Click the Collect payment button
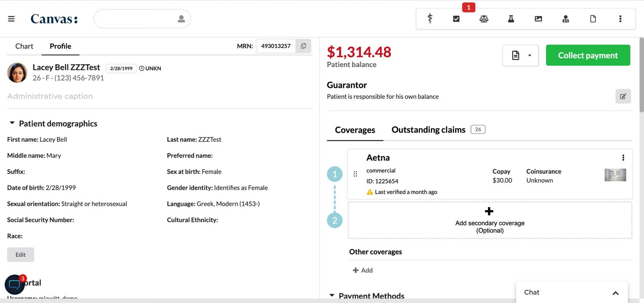The width and height of the screenshot is (644, 303). pyautogui.click(x=588, y=56)
